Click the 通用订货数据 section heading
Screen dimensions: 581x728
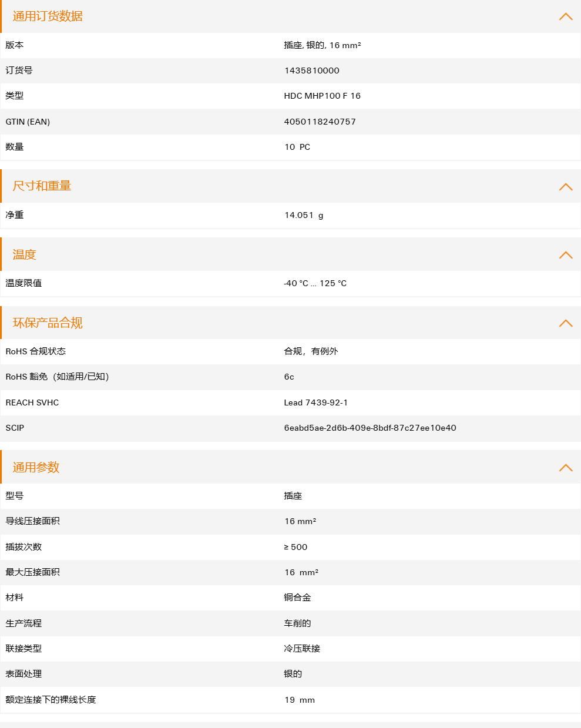point(48,16)
